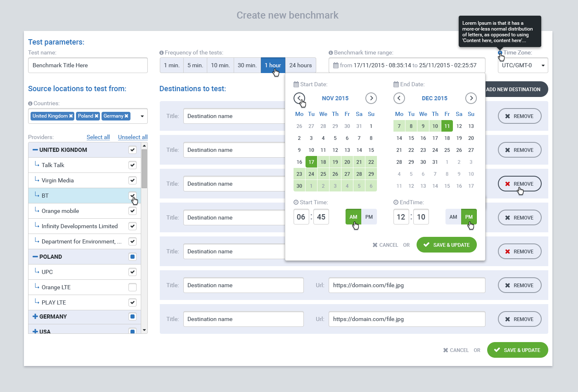
Task: Remove the Germany tag from countries
Action: point(126,116)
